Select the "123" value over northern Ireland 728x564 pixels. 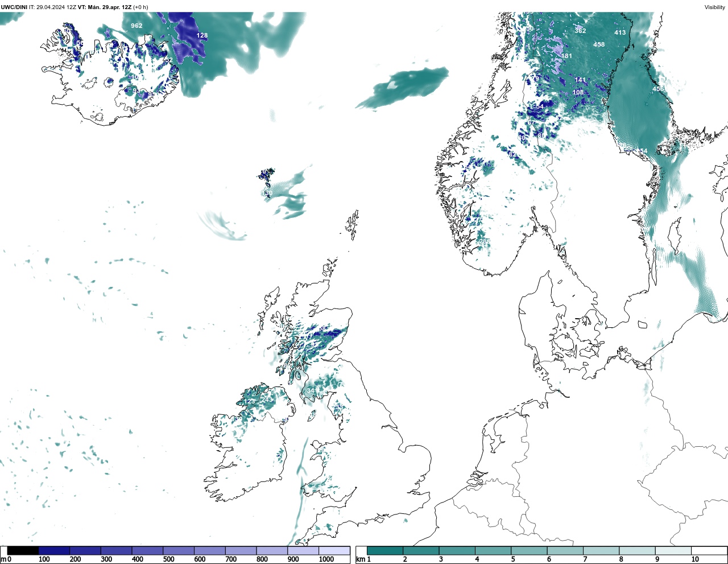click(249, 401)
